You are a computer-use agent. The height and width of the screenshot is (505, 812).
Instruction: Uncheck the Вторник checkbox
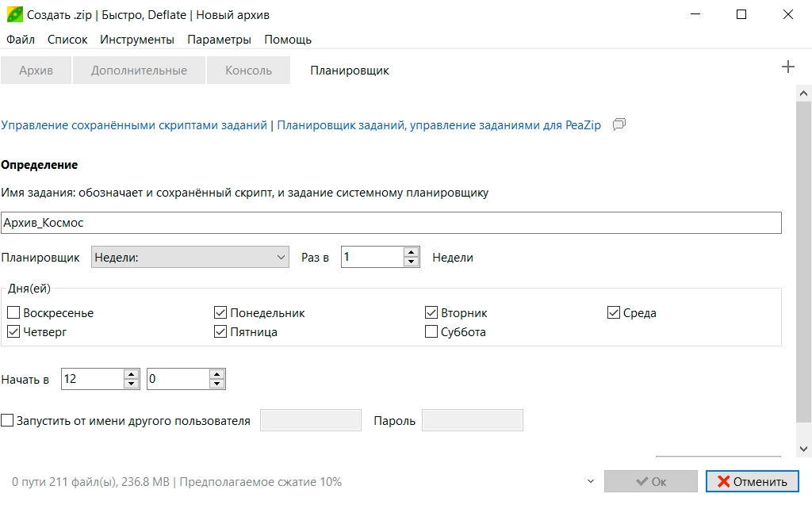pyautogui.click(x=431, y=312)
